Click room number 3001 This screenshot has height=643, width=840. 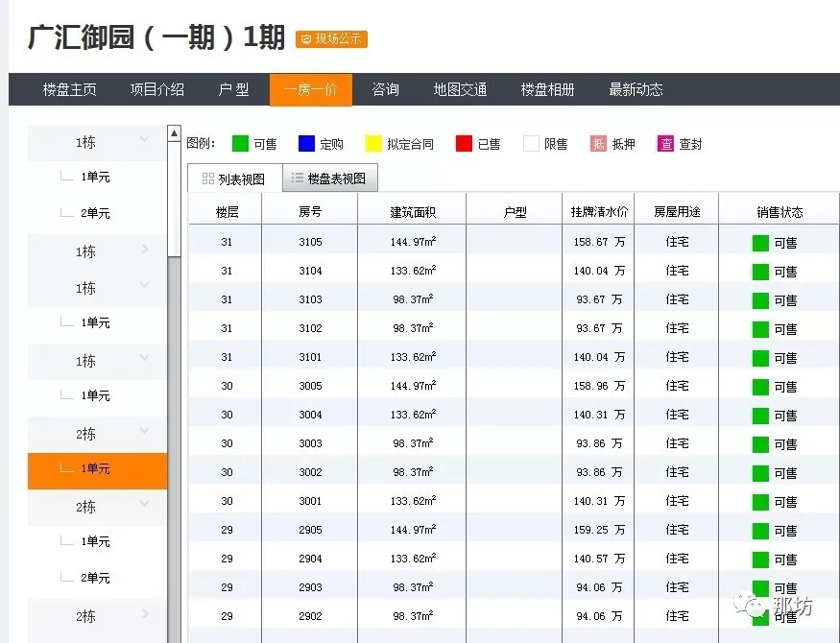310,501
